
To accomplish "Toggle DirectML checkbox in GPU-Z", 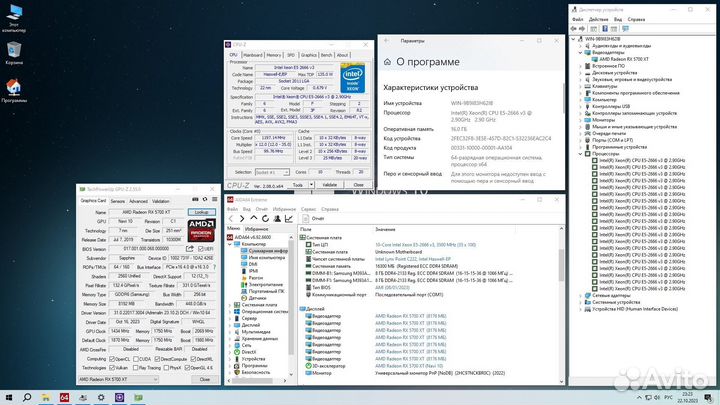I will point(193,359).
